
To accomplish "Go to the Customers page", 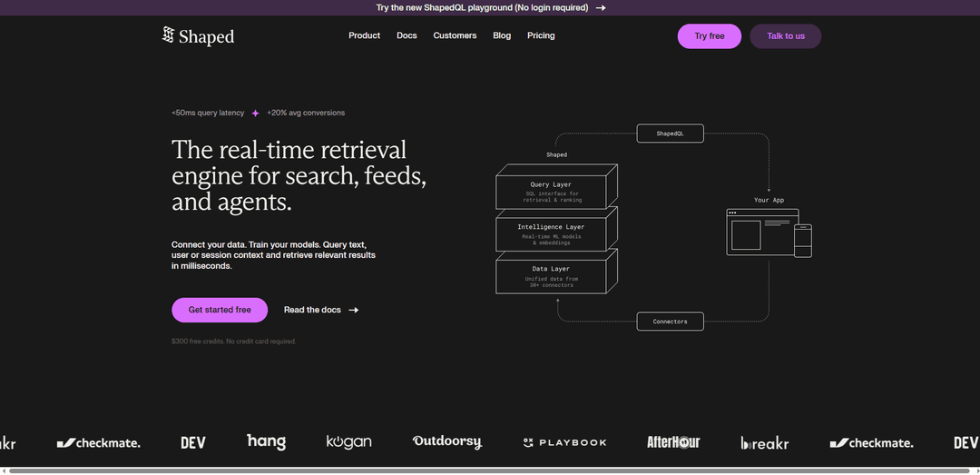I will (455, 35).
